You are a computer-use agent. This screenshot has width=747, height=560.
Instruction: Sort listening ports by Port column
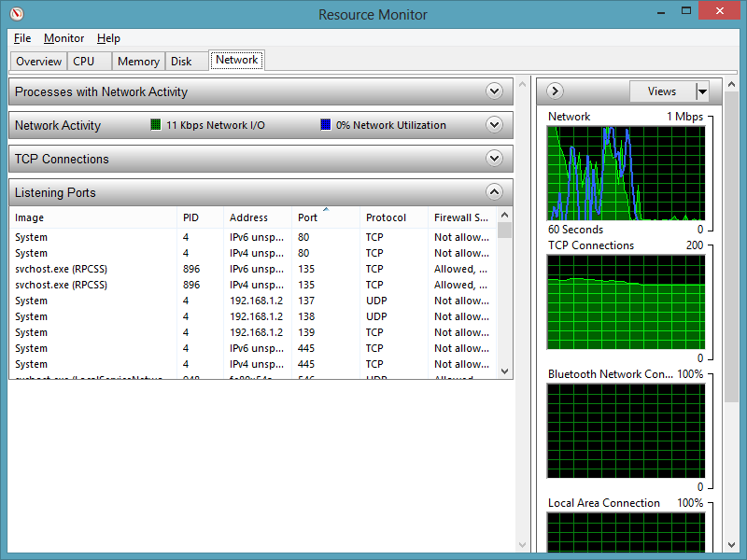pos(308,217)
